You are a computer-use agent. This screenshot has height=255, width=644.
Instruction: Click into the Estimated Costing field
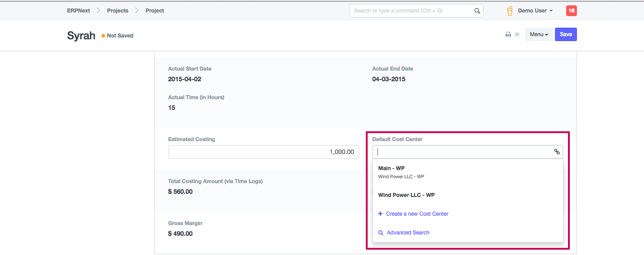point(263,152)
